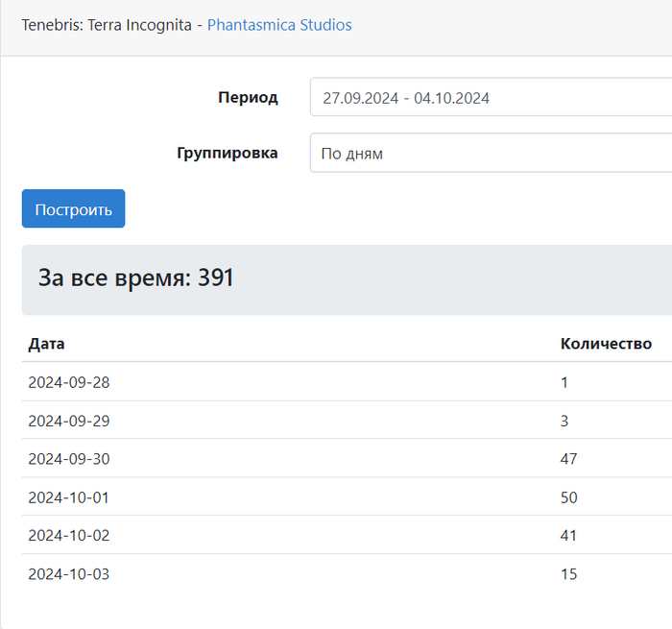Click the count value 50
This screenshot has width=672, height=629.
tap(569, 497)
